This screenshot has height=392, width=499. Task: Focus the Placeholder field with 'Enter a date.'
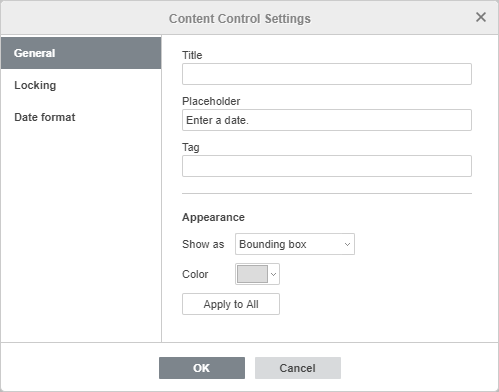click(x=327, y=120)
